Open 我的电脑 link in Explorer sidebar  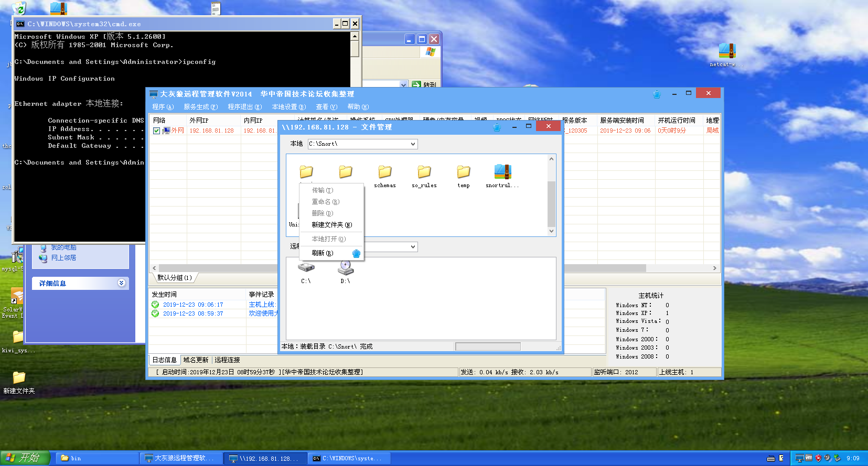63,247
